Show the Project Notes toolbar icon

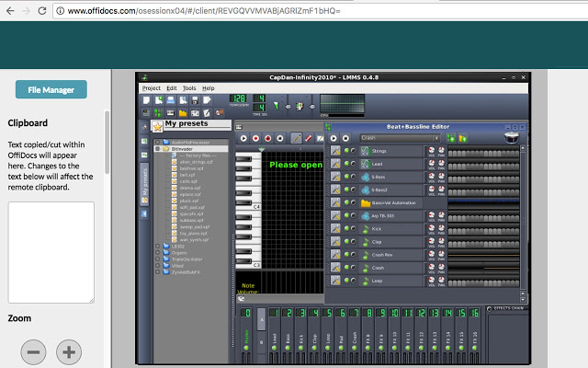point(207,113)
